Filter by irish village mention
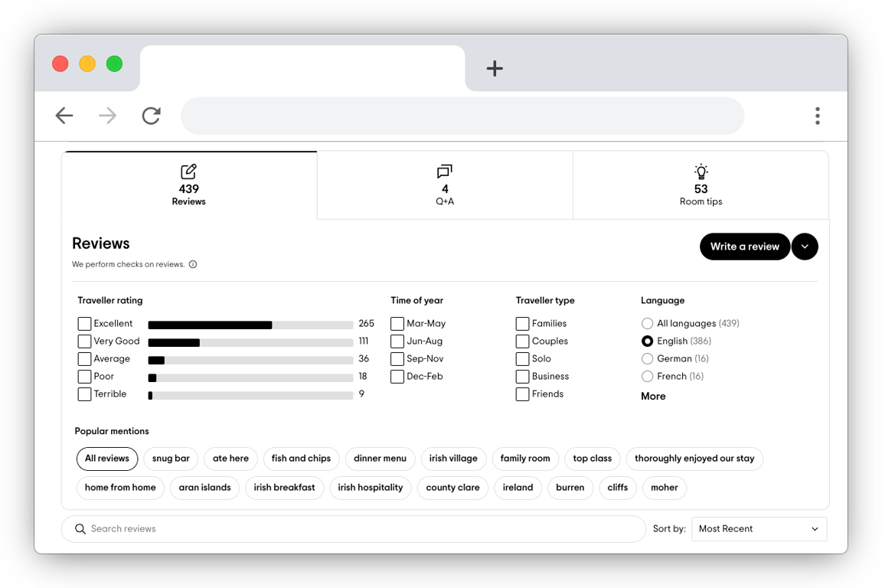Viewport: 882px width, 588px height. 453,459
